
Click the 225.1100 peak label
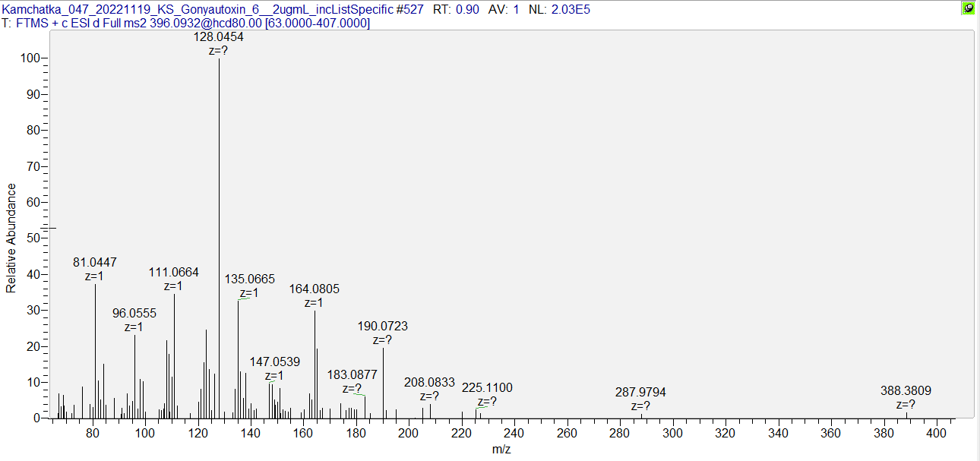pos(487,387)
